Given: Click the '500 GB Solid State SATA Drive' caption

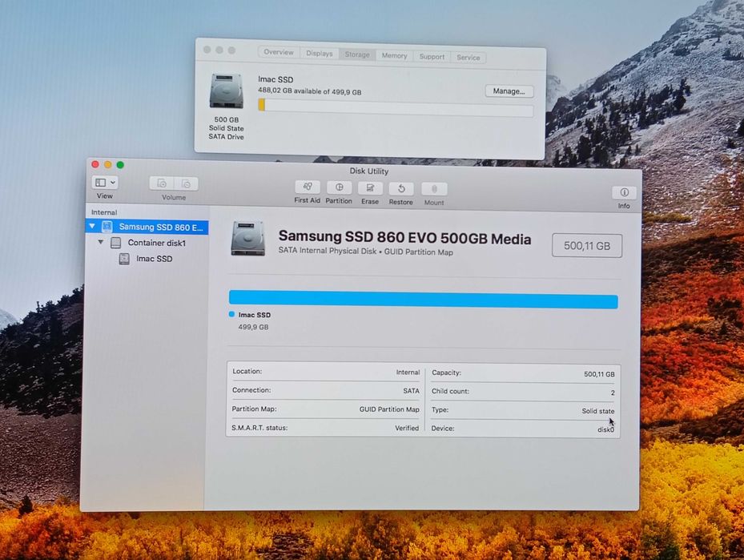Looking at the screenshot, I should pyautogui.click(x=227, y=128).
